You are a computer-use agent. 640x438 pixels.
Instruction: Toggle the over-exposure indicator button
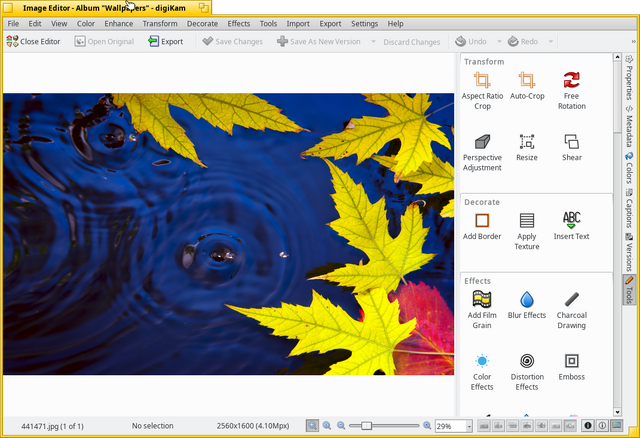coord(602,426)
